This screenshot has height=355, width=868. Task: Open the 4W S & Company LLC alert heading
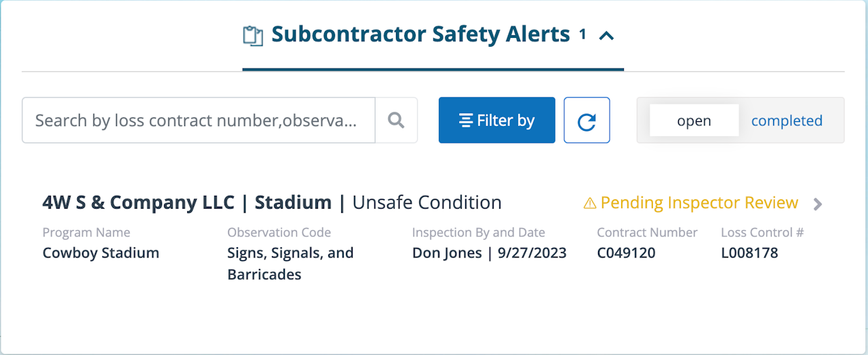(186, 202)
